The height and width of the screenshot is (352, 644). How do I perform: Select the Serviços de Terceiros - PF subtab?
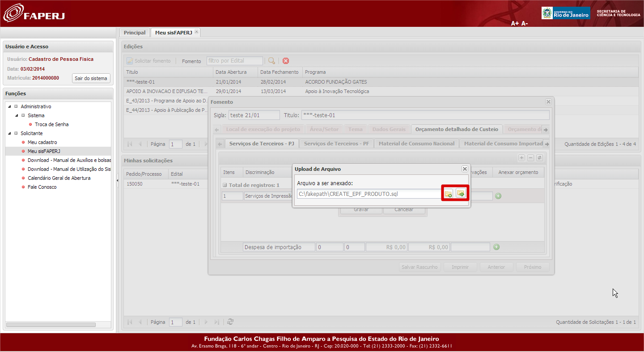[x=336, y=144]
